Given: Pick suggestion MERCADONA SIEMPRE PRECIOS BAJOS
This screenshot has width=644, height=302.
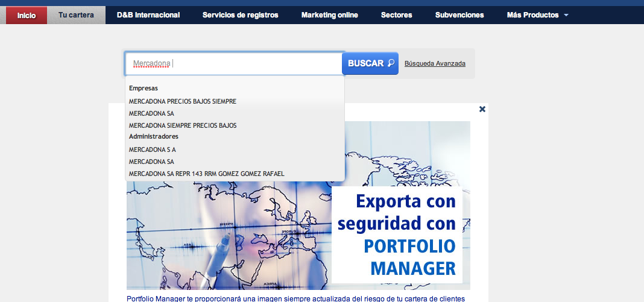Looking at the screenshot, I should click(x=183, y=125).
